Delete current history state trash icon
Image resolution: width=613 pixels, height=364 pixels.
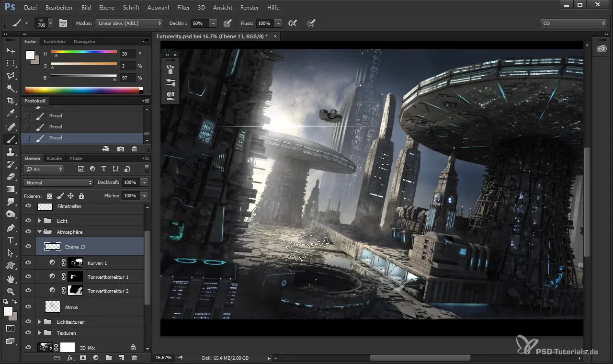pyautogui.click(x=134, y=149)
